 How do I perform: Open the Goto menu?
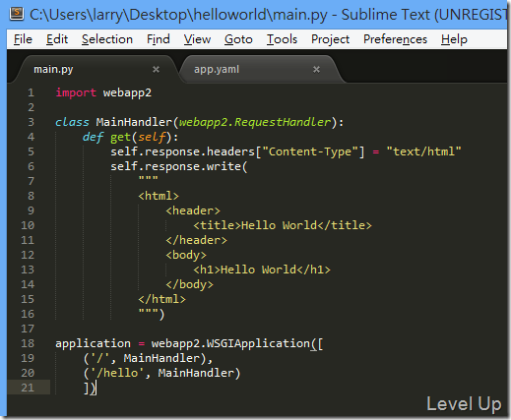click(238, 39)
